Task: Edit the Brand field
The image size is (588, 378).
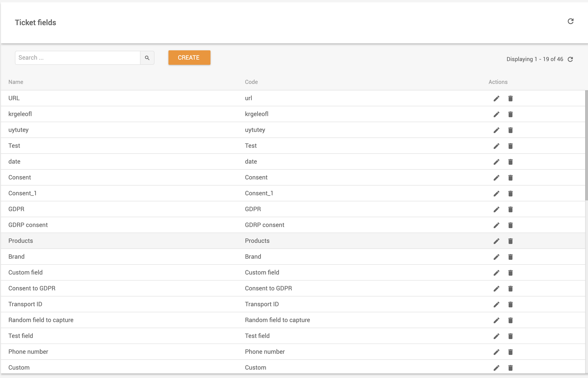Action: [x=496, y=257]
